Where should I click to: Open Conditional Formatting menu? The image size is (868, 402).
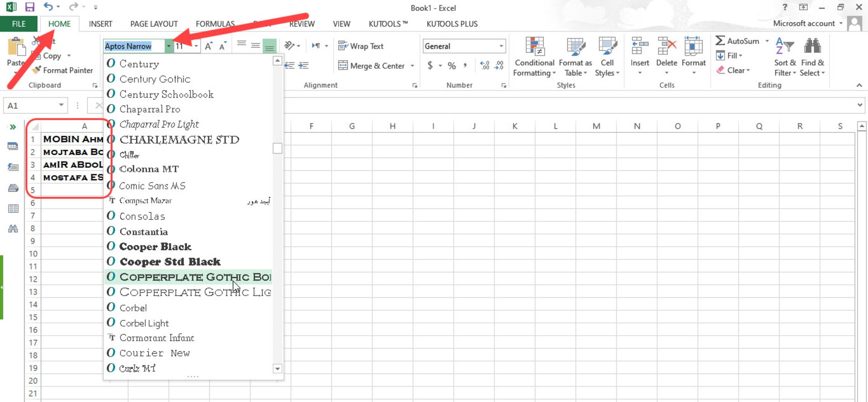coord(534,57)
